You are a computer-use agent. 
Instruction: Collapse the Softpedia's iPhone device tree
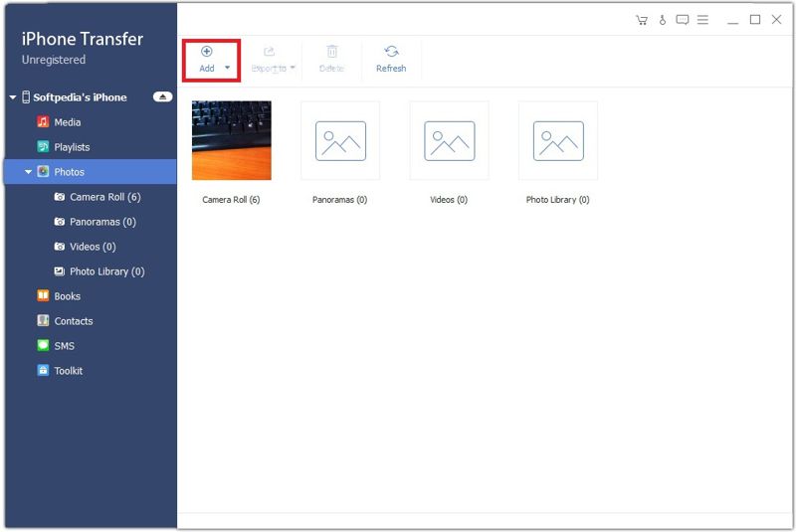(12, 97)
